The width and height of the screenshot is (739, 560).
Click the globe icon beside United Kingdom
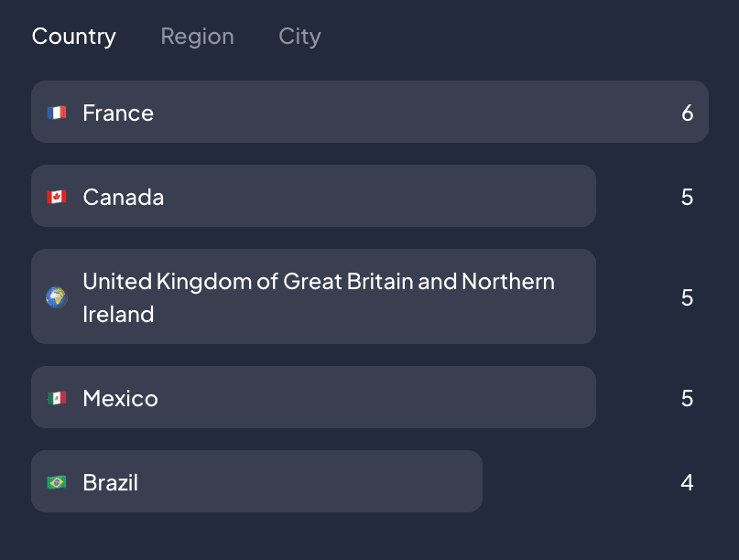57,297
